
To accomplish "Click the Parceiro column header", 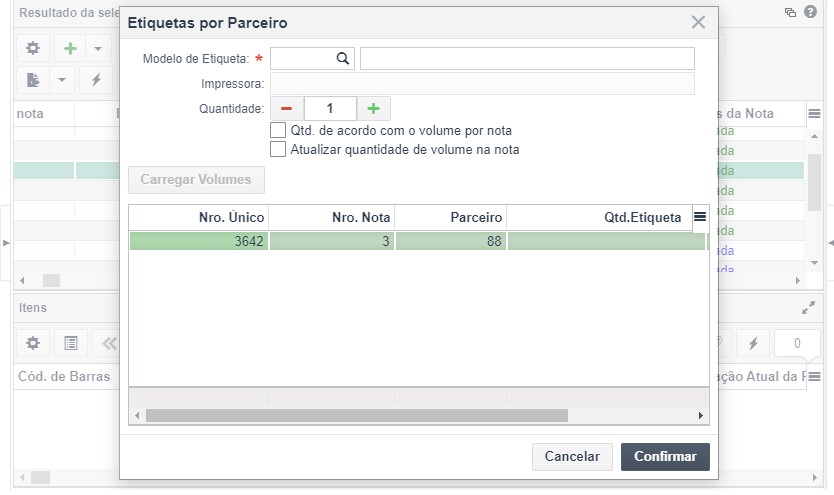I will 451,217.
